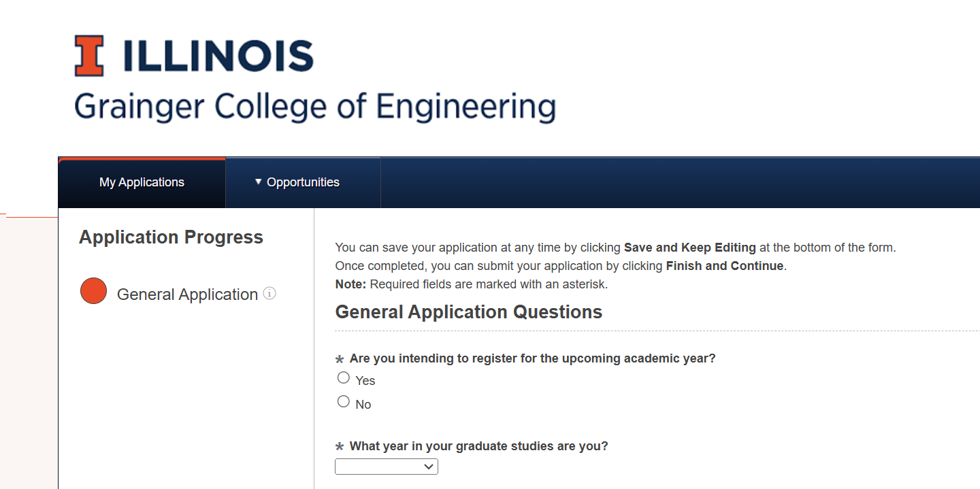The image size is (980, 489).
Task: Click the red General Application status circle
Action: (x=93, y=291)
